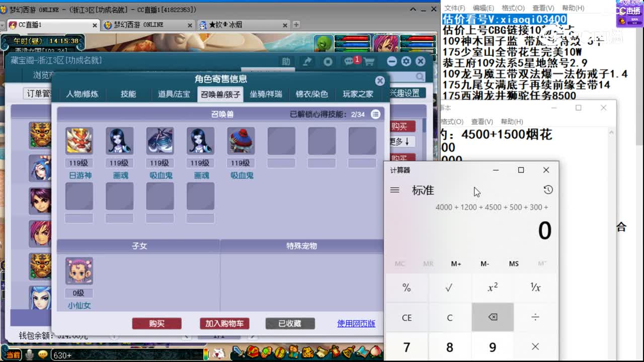Click the share arrow icon in 藏宝阁

(x=307, y=61)
